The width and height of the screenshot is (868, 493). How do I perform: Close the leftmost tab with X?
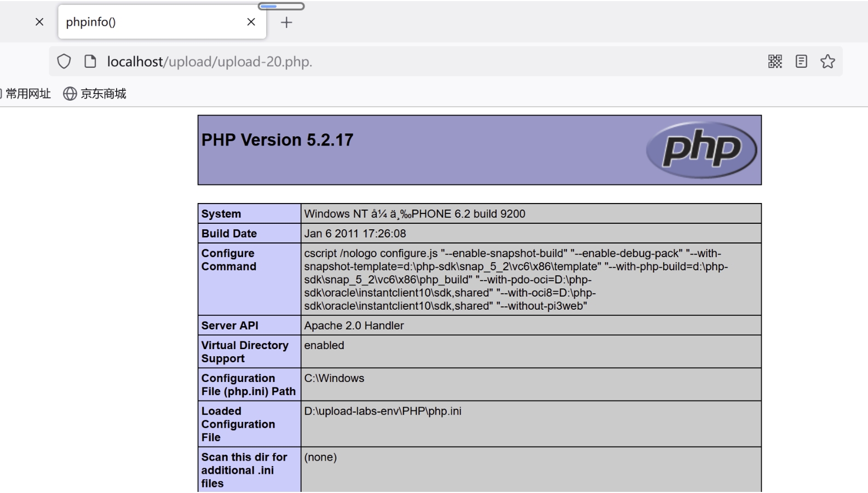pyautogui.click(x=39, y=22)
